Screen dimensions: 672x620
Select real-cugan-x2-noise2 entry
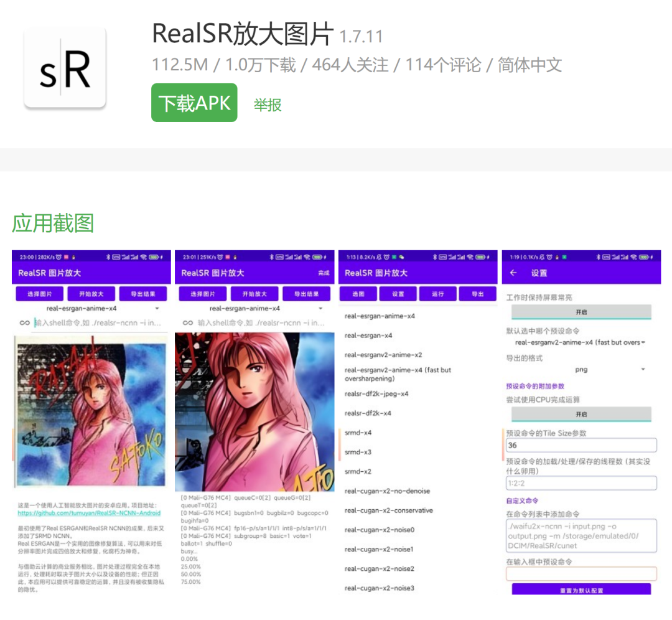[380, 568]
